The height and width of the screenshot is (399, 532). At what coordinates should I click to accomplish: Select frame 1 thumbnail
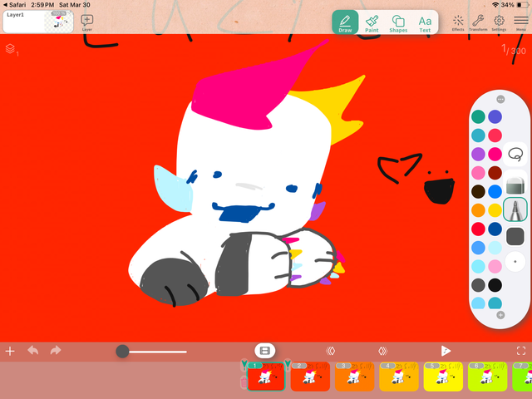(x=266, y=377)
